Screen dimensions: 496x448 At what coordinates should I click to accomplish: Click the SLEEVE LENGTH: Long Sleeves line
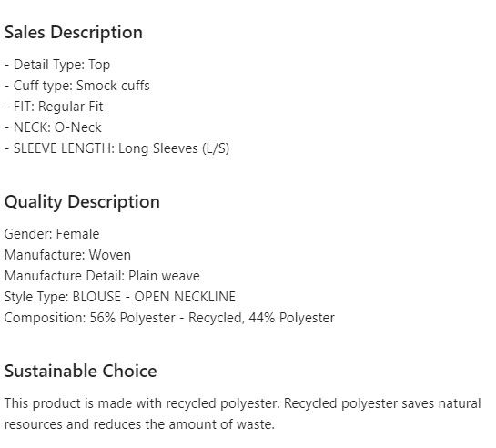point(116,148)
